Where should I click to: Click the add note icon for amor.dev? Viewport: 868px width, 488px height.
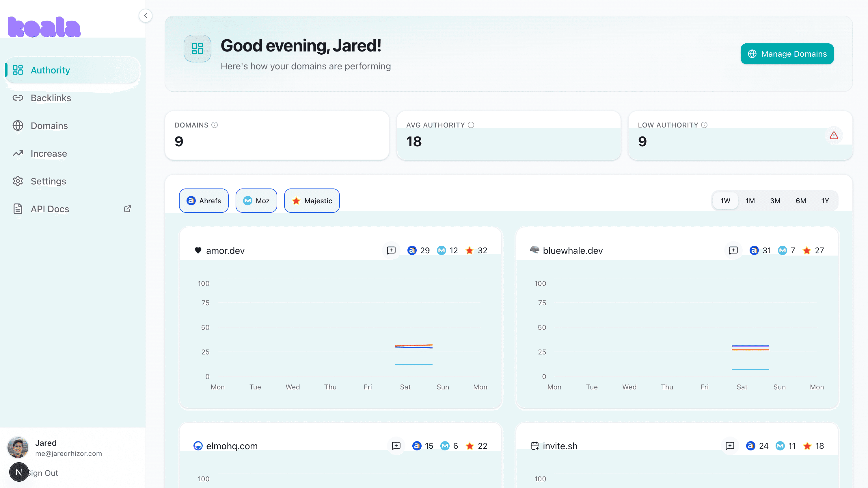[391, 250]
